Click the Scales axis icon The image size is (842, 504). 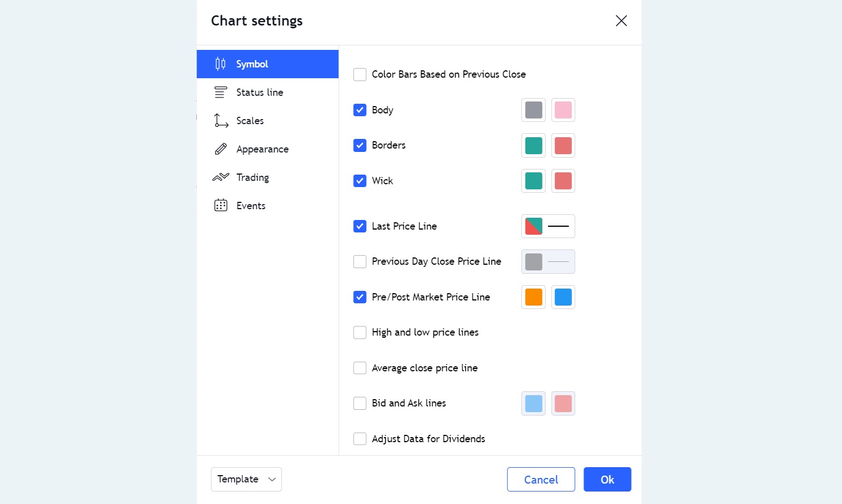click(221, 121)
